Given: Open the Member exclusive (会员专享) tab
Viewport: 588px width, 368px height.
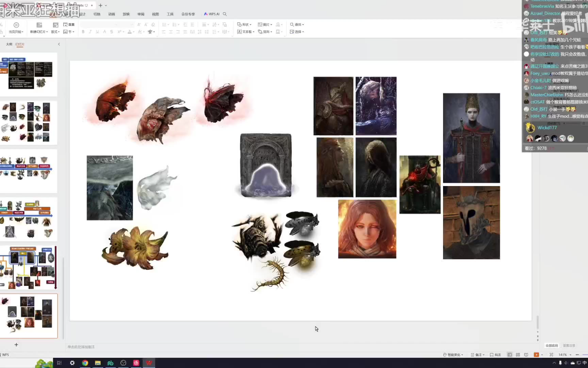Looking at the screenshot, I should pos(188,14).
